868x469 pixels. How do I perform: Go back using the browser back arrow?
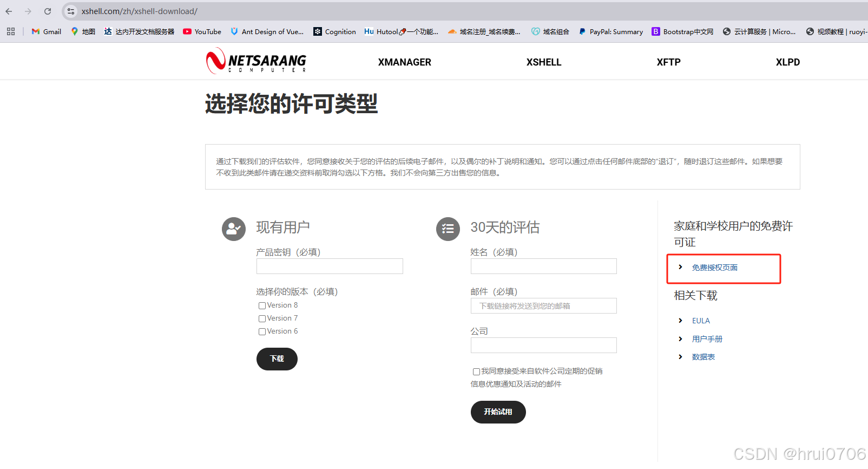click(x=9, y=11)
